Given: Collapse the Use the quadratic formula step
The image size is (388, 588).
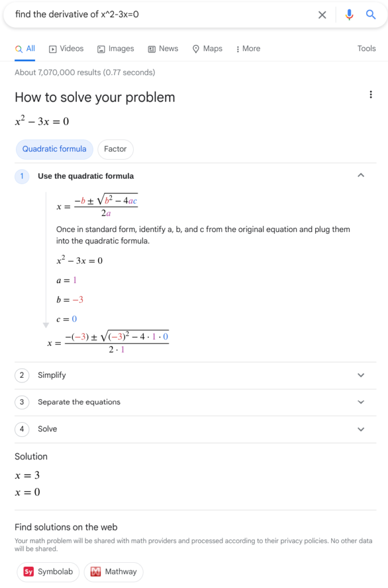Looking at the screenshot, I should [360, 176].
